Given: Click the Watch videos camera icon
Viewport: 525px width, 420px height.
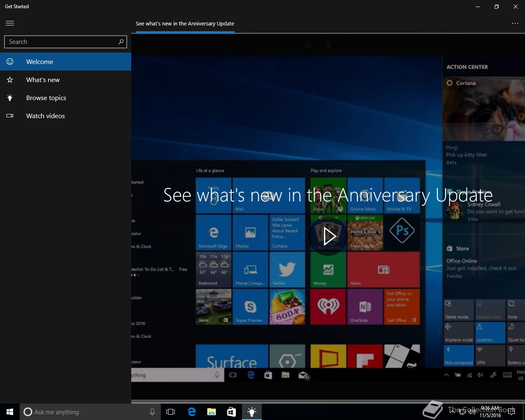Looking at the screenshot, I should click(x=10, y=116).
